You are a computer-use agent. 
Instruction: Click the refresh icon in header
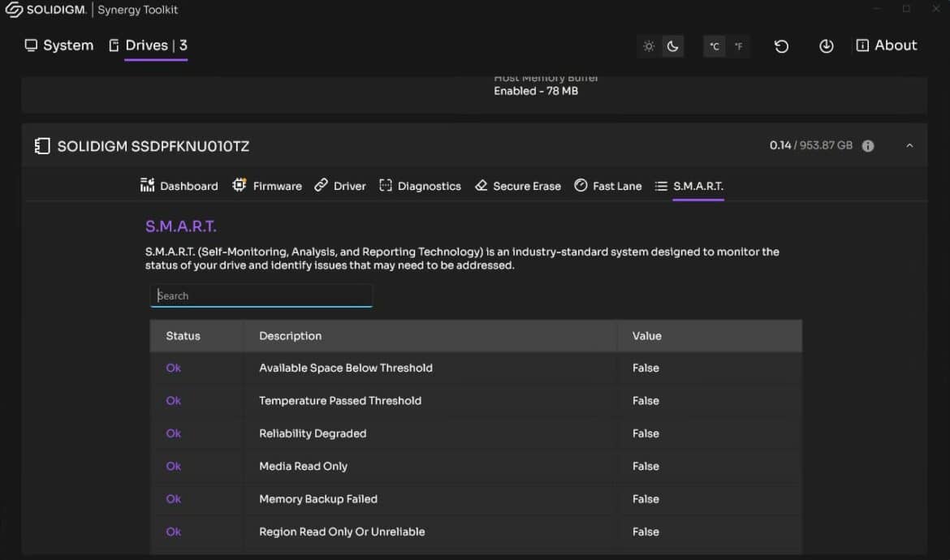tap(782, 46)
